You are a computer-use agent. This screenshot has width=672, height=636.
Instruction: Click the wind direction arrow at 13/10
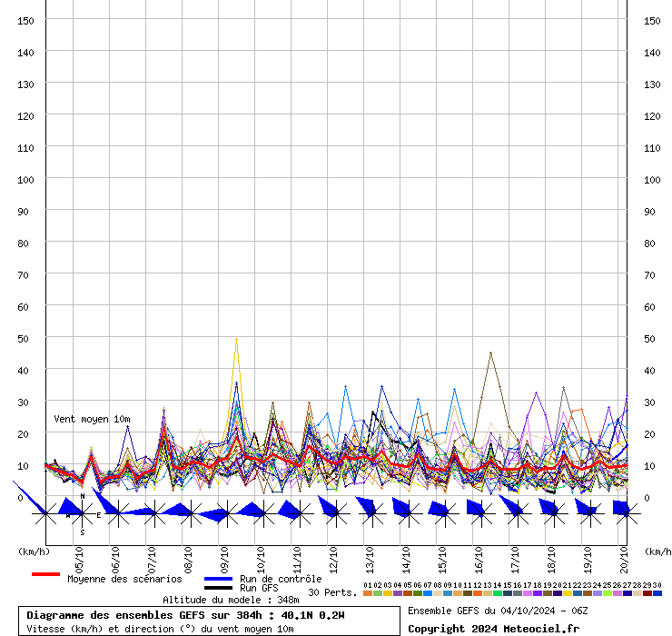pos(366,507)
